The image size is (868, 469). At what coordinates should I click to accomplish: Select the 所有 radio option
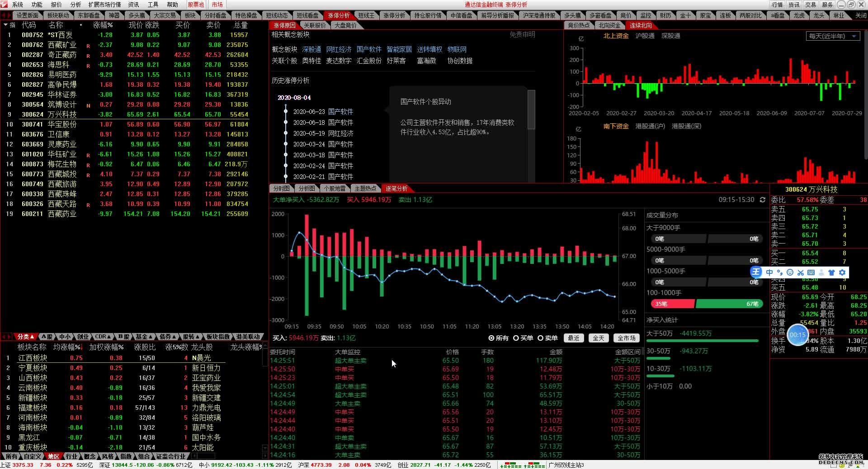[499, 338]
